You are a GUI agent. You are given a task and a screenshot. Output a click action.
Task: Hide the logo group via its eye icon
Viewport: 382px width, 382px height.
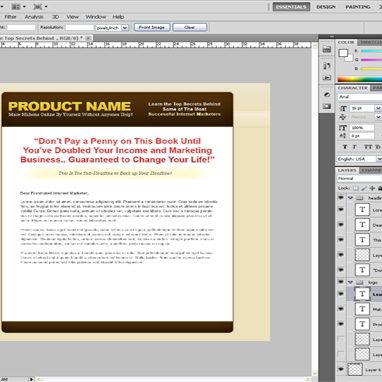(341, 282)
